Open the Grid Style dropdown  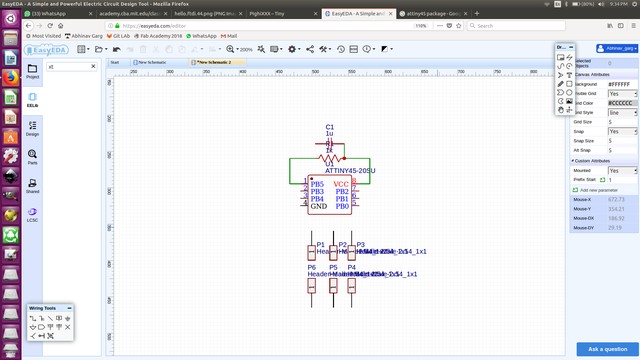click(622, 113)
